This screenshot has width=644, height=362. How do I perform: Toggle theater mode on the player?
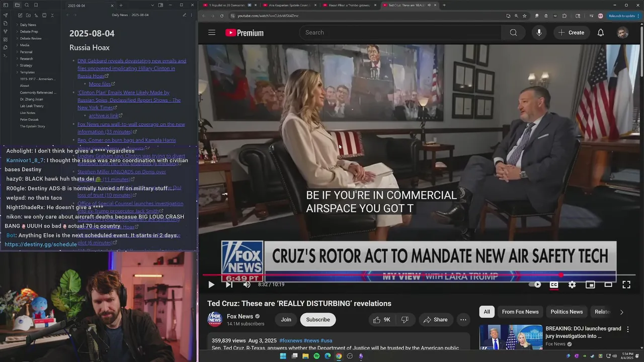click(608, 285)
